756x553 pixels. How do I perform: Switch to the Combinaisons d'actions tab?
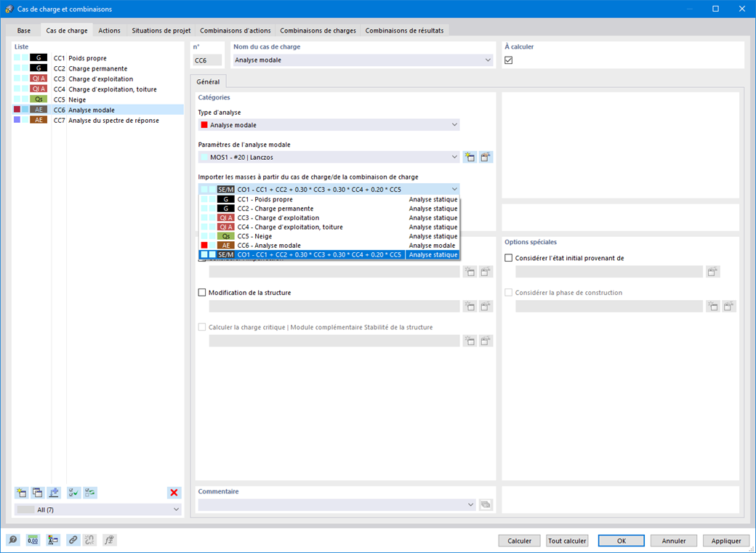point(235,31)
